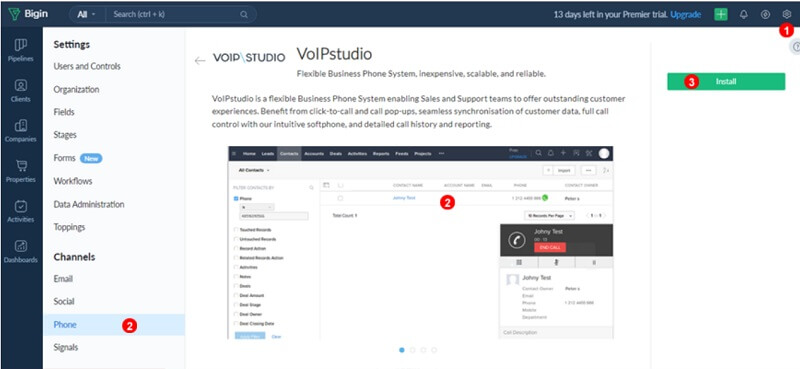This screenshot has width=800, height=369.
Task: Open the Social channel
Action: click(x=64, y=302)
